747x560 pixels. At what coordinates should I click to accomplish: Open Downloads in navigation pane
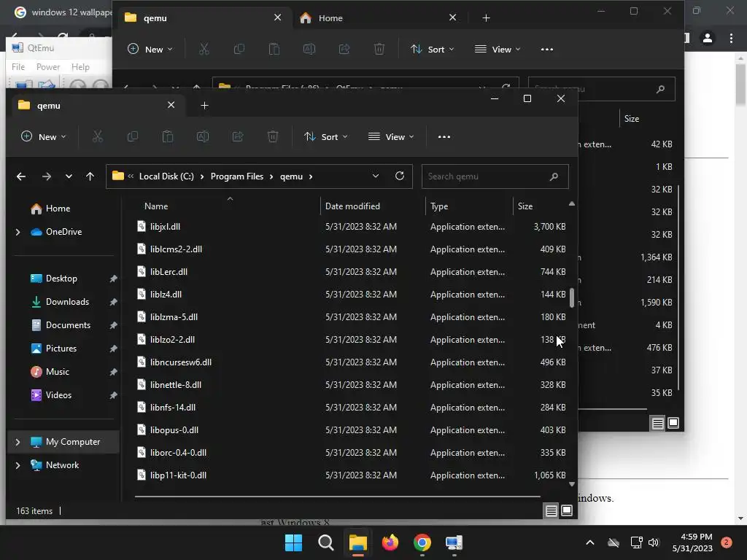point(67,302)
